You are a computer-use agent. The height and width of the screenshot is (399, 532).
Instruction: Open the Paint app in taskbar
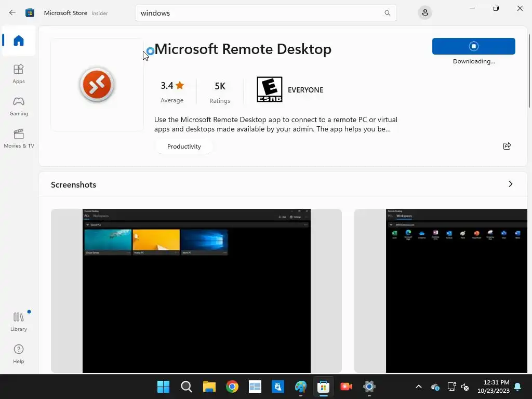click(301, 387)
